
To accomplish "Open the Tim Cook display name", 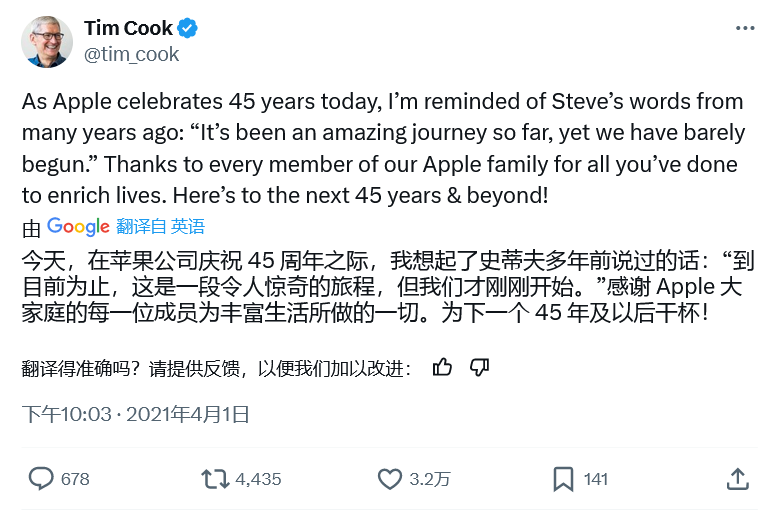I will (128, 27).
